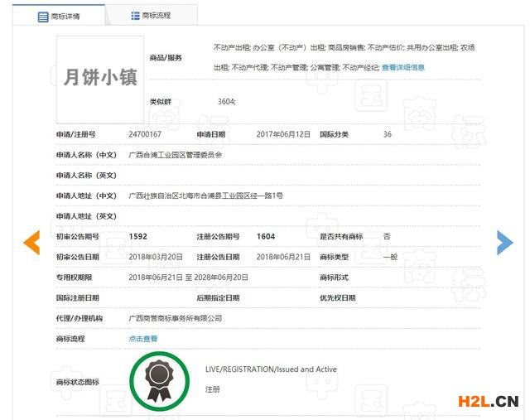Click the green registration status badge
Screen dimensions: 530x420
pyautogui.click(x=159, y=380)
